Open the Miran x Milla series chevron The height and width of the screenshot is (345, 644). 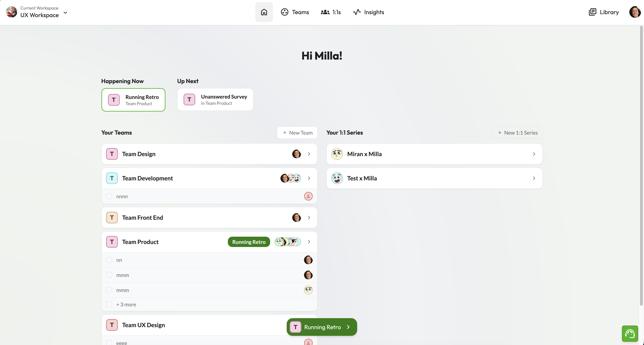click(x=534, y=154)
